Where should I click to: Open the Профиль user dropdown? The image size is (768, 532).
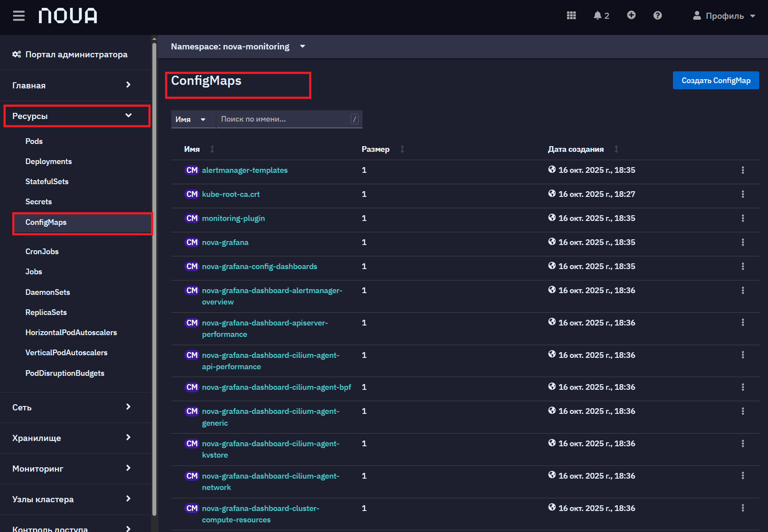coord(724,16)
